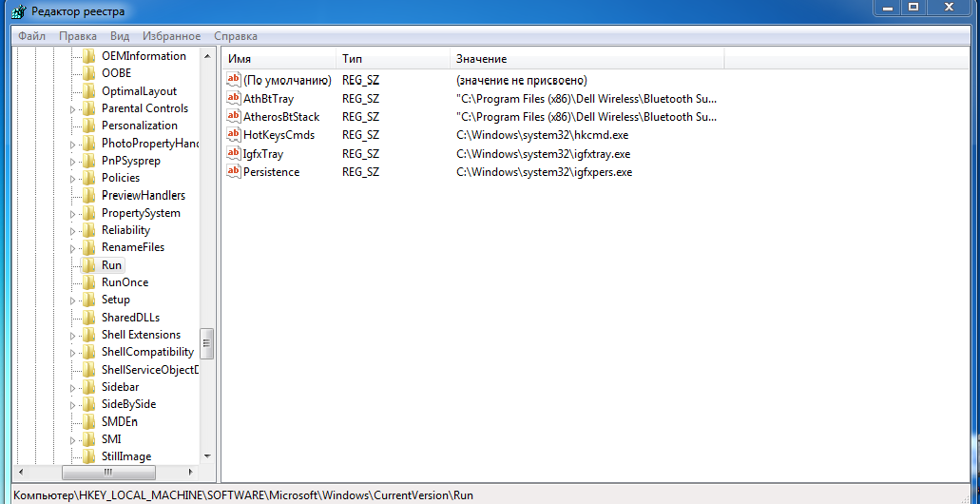Click the tree horizontal scrollbar thumb
Viewport: 980px width, 504px height.
pos(108,472)
